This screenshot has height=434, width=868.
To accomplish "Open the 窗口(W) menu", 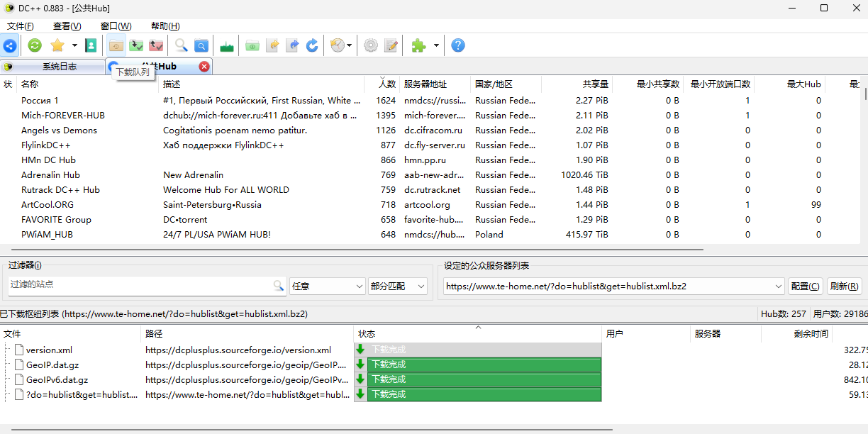I will point(116,26).
